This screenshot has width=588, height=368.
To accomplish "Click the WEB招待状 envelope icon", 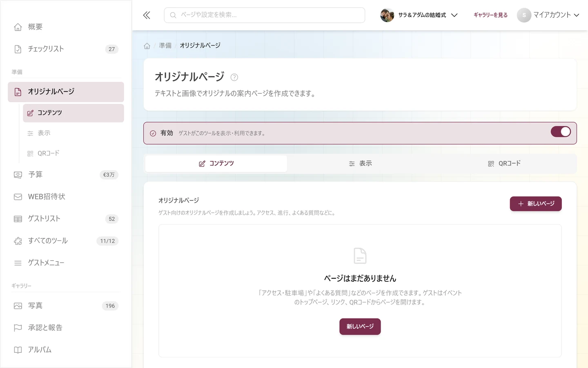I will coord(18,197).
